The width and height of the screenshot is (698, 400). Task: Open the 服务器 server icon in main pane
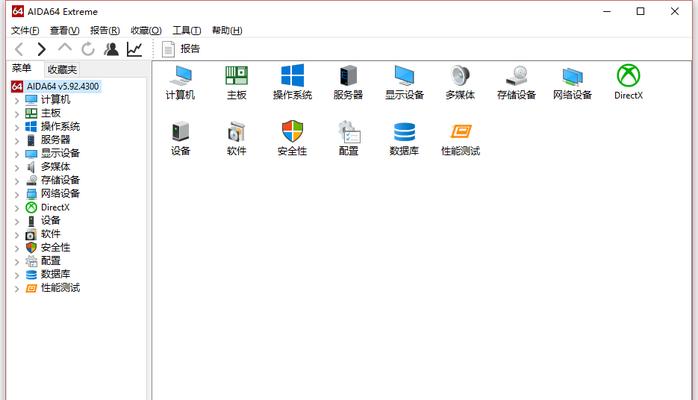pyautogui.click(x=348, y=82)
